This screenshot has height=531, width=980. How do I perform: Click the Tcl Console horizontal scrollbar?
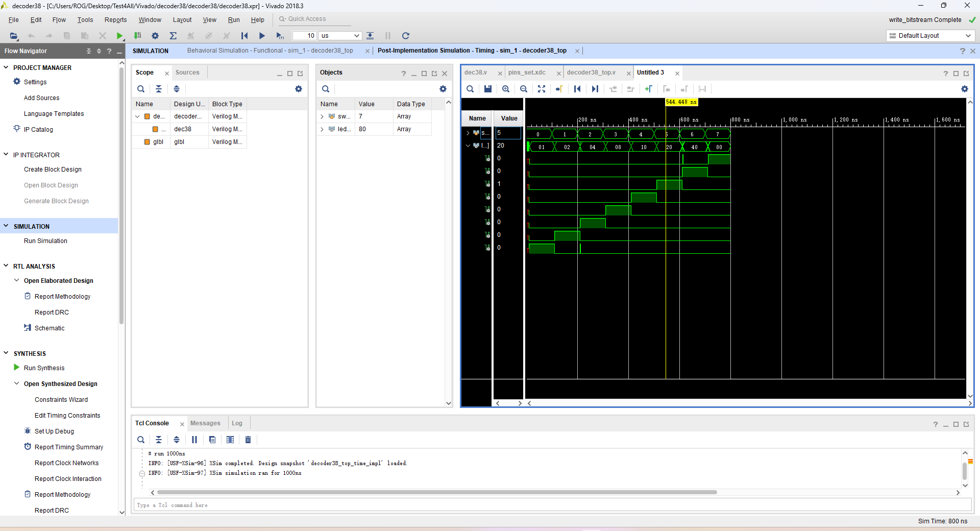pyautogui.click(x=437, y=493)
